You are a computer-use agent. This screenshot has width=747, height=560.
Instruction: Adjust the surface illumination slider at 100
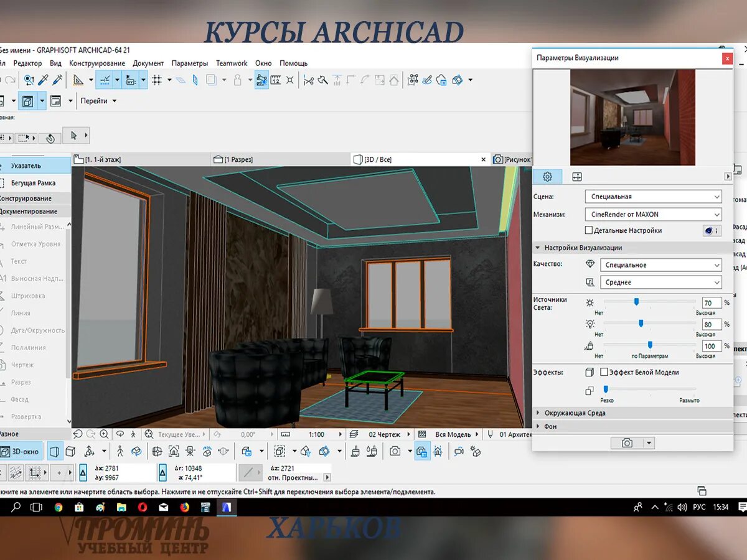coord(650,345)
